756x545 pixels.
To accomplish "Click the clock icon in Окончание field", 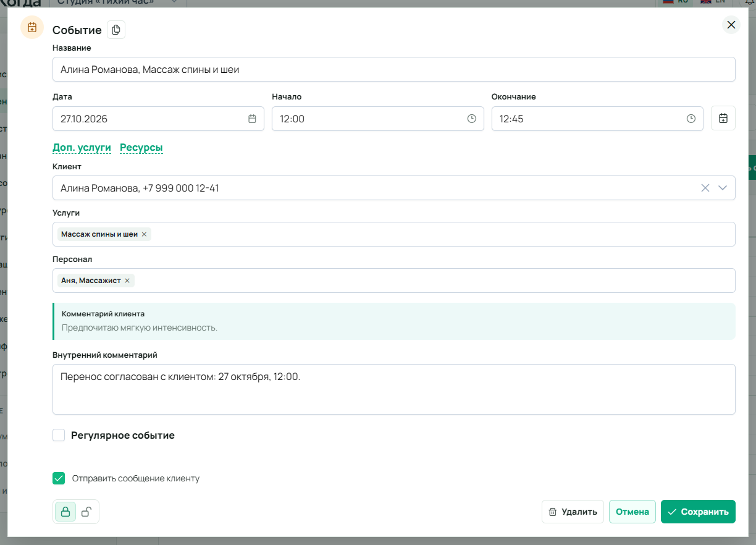I will click(x=691, y=119).
